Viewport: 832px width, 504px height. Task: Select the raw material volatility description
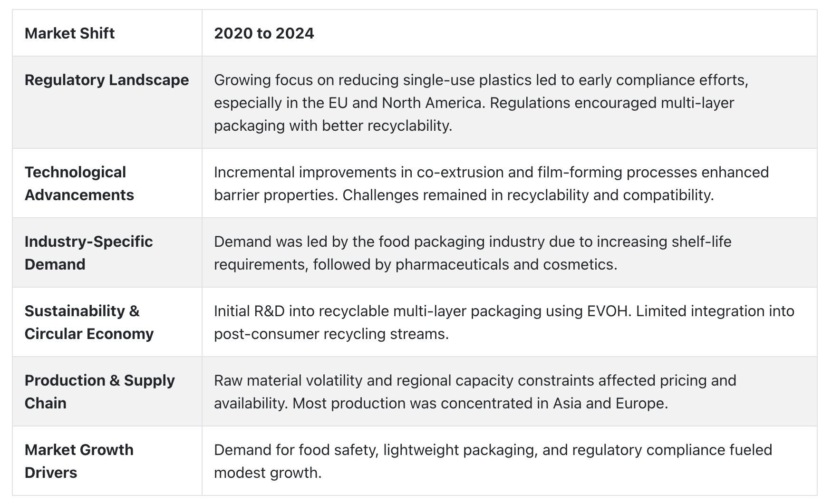coord(475,392)
